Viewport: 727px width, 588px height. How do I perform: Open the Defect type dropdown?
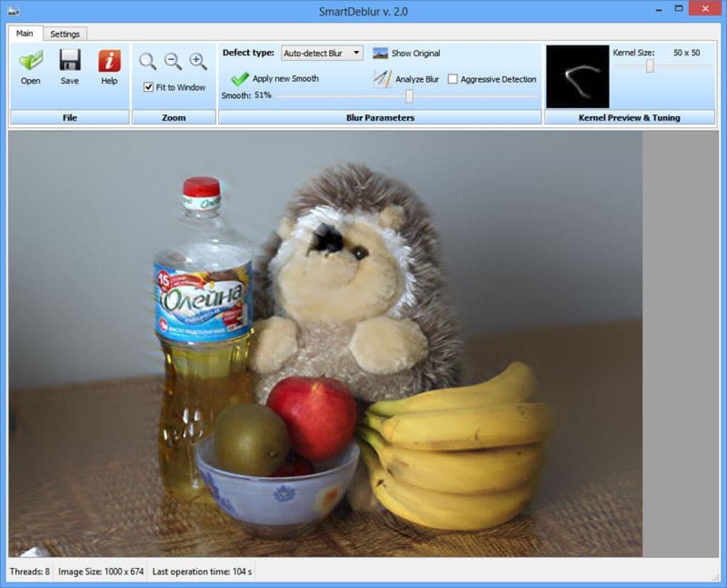coord(321,53)
